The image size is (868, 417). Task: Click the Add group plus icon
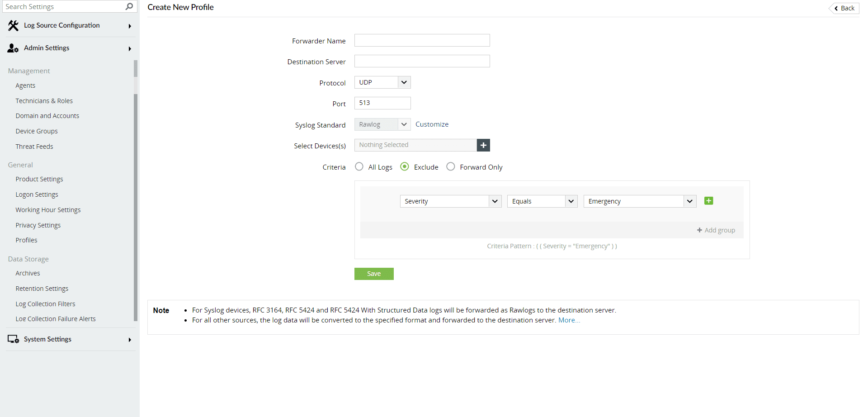tap(699, 230)
